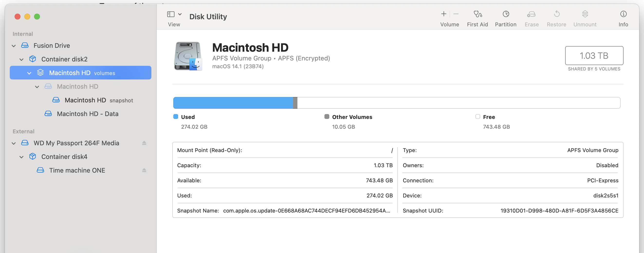Viewport: 644px width, 253px height.
Task: Close the Disk Utility window
Action: coord(18,17)
